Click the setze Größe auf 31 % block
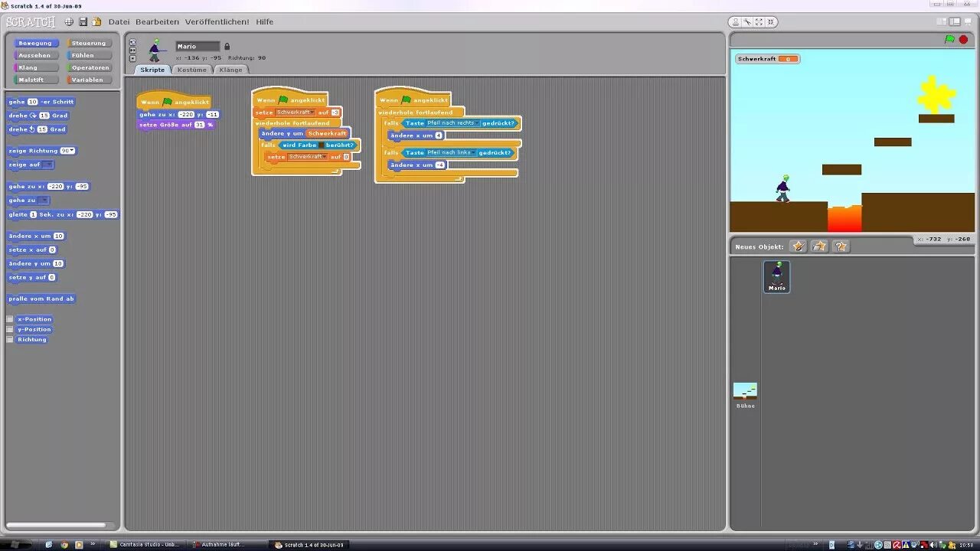The width and height of the screenshot is (980, 551). coord(176,125)
